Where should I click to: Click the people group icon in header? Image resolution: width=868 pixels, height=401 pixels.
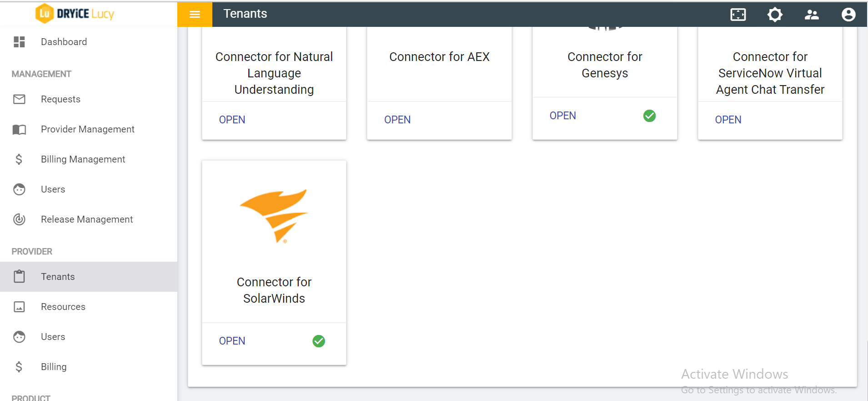tap(812, 15)
